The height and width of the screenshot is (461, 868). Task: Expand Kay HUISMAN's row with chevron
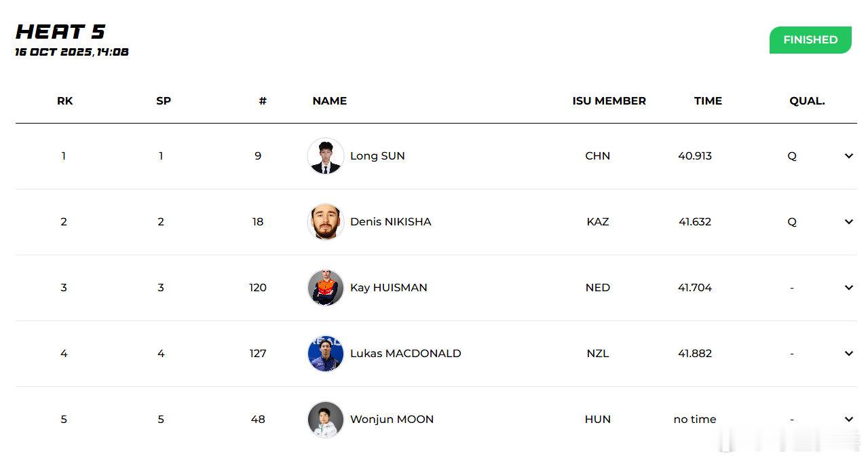[848, 288]
